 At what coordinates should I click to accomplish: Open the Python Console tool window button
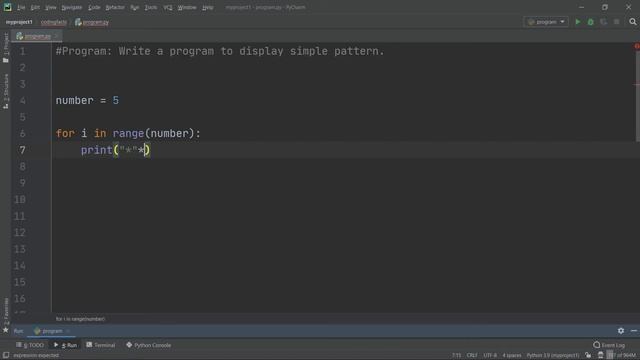click(x=149, y=345)
